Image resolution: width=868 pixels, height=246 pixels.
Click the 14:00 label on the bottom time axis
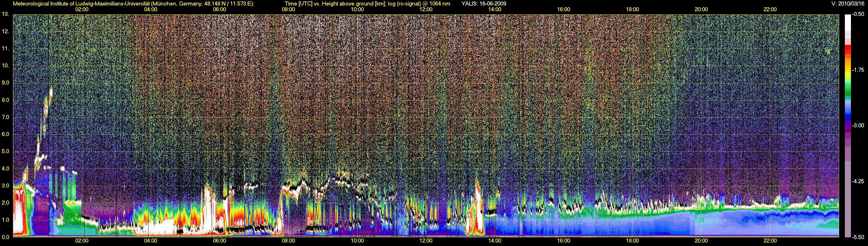pos(495,241)
